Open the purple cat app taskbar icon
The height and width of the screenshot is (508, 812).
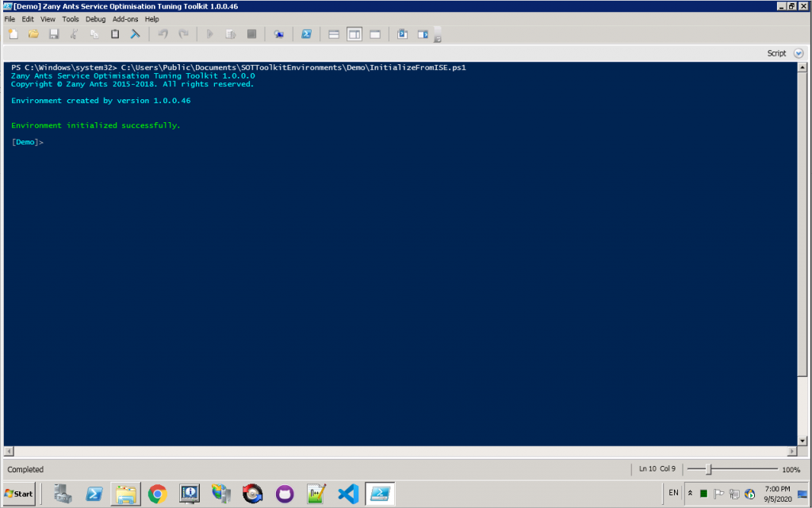point(285,494)
